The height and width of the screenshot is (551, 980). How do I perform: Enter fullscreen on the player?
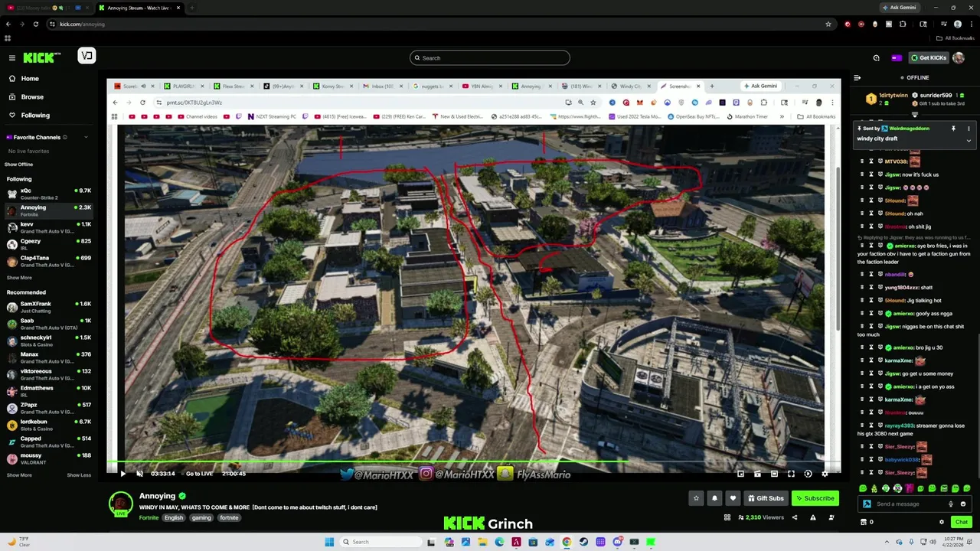coord(791,474)
